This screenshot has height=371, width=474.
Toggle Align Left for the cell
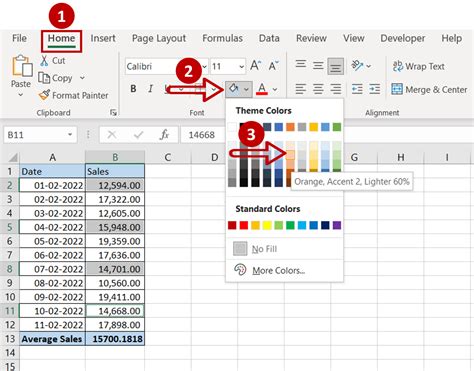(x=301, y=89)
